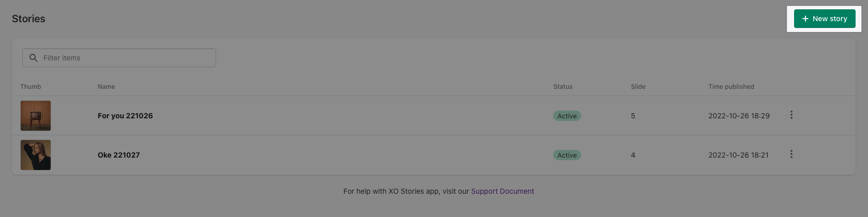Click the slide count 5 in the first row

(633, 116)
